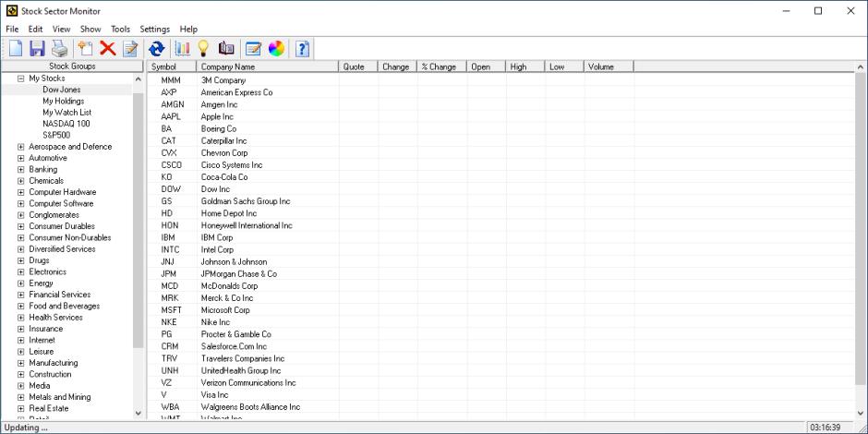Open the Help menu
The image size is (868, 434).
[188, 30]
